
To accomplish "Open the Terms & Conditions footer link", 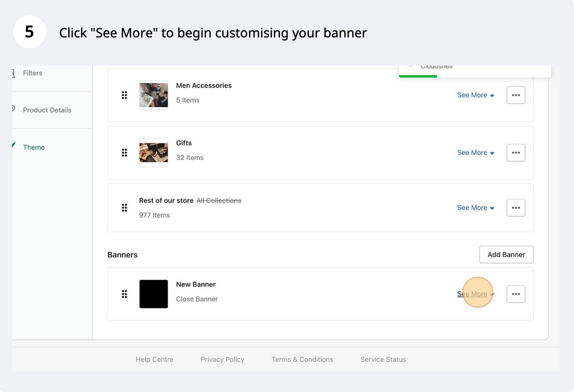I will (x=302, y=359).
